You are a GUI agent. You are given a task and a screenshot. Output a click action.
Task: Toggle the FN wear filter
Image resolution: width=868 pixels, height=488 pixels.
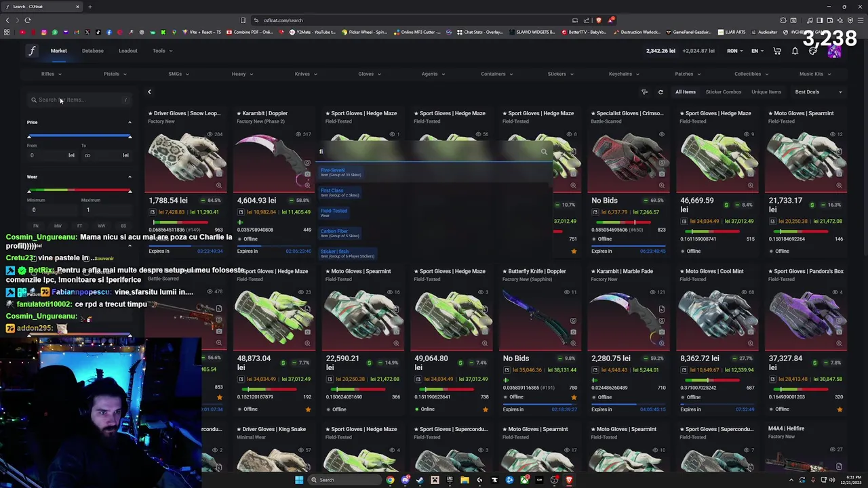36,226
